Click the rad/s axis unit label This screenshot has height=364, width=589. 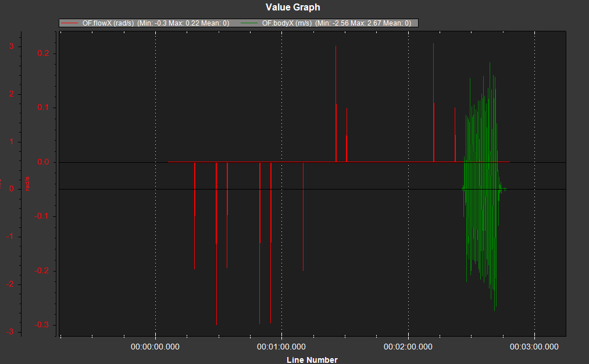click(x=27, y=184)
